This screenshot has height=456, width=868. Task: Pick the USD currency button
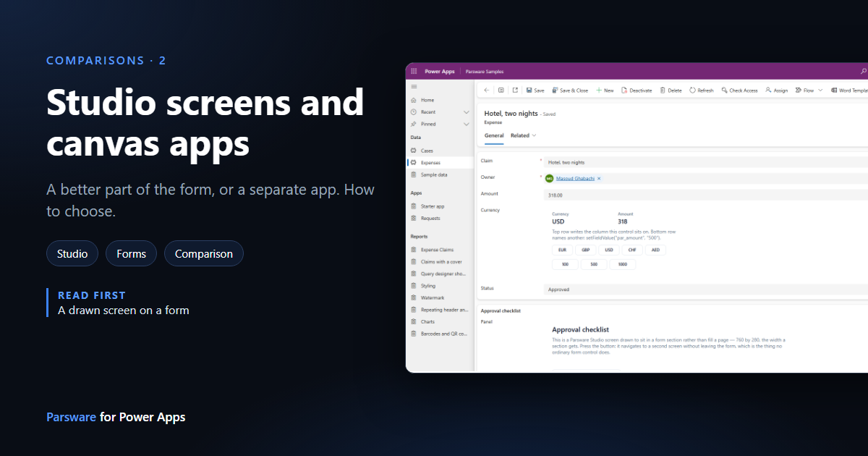[x=609, y=250]
